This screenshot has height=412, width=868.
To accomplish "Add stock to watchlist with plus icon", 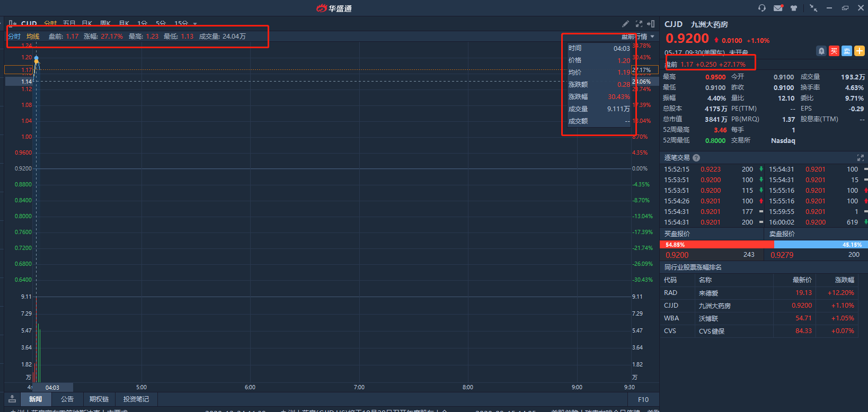I will pyautogui.click(x=860, y=51).
